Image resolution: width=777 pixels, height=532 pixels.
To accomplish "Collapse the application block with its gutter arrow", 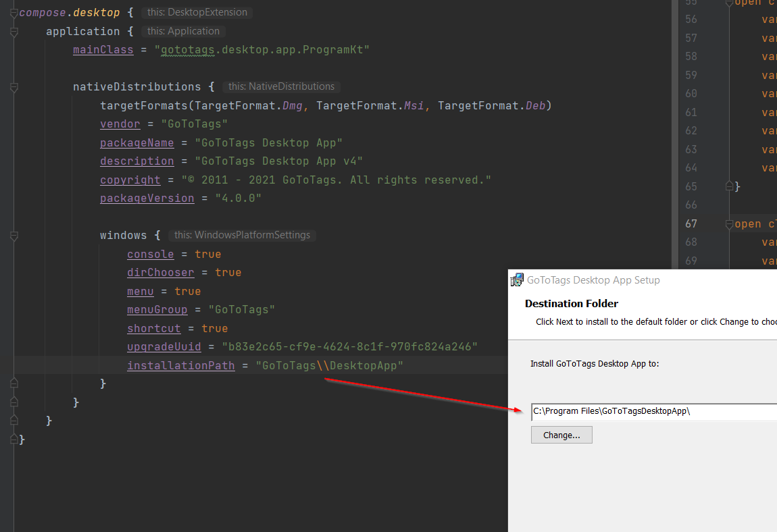I will pyautogui.click(x=14, y=31).
